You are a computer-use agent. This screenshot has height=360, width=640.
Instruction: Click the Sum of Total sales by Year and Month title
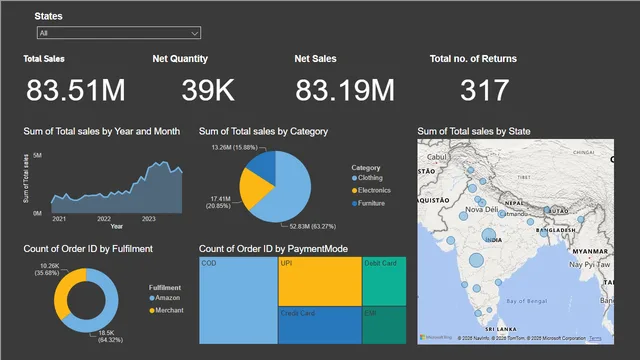(102, 131)
